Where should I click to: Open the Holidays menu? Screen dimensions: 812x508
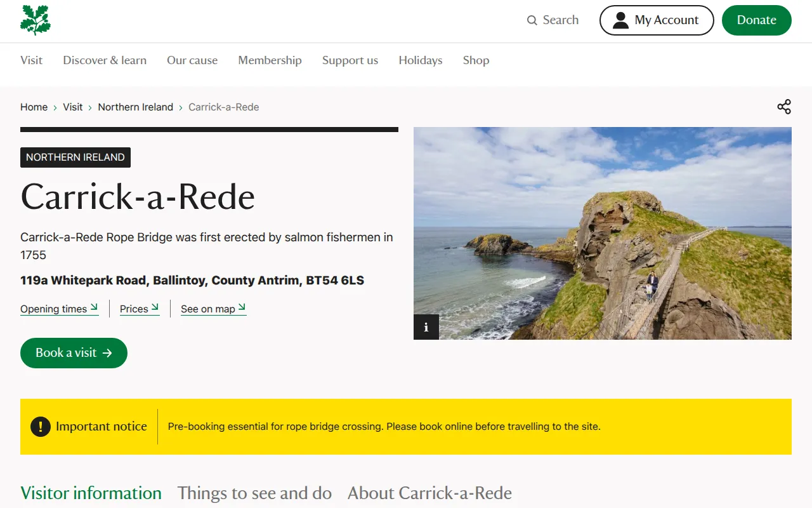click(421, 60)
